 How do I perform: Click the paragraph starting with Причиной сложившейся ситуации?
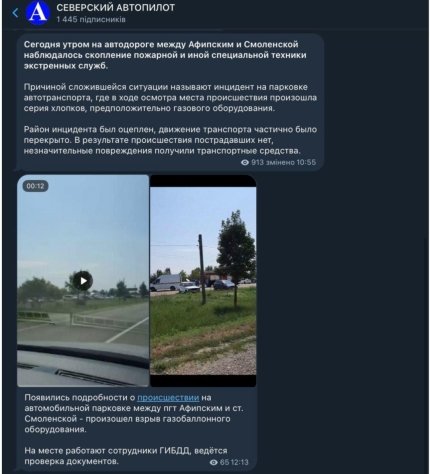pyautogui.click(x=170, y=98)
